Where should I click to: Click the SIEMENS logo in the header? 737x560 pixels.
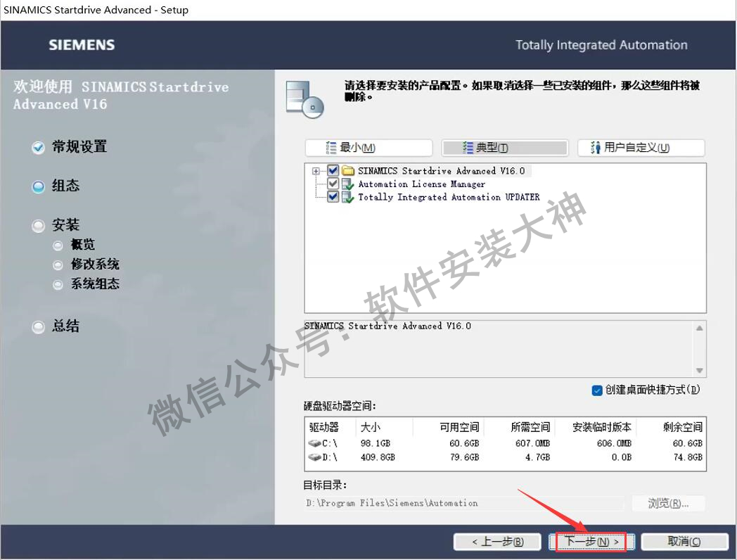click(x=82, y=45)
